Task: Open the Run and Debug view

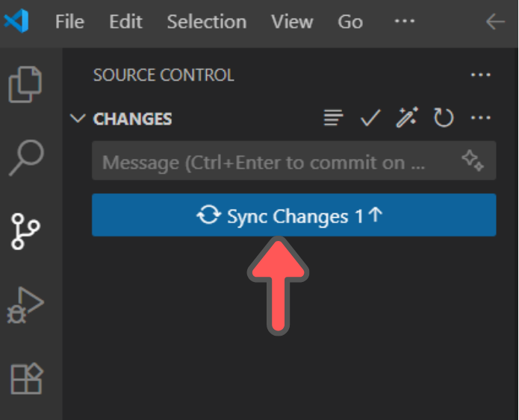Action: click(25, 305)
